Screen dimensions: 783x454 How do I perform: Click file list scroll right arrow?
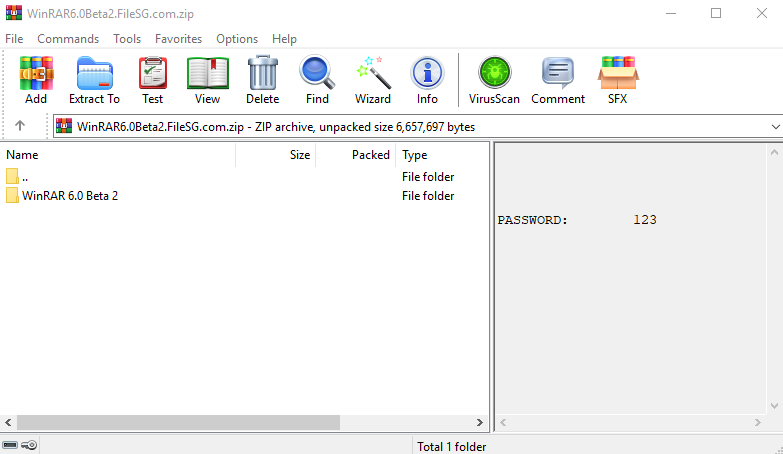(479, 423)
